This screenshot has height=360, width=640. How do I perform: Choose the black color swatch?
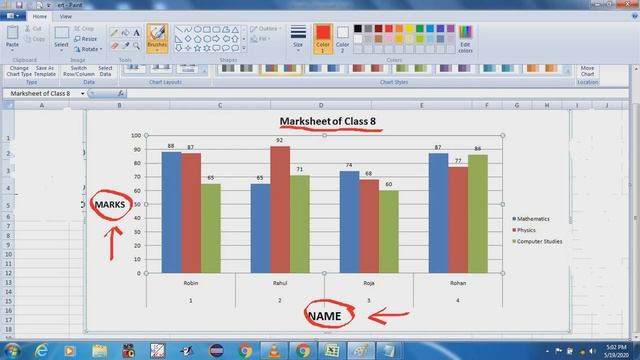click(x=358, y=28)
